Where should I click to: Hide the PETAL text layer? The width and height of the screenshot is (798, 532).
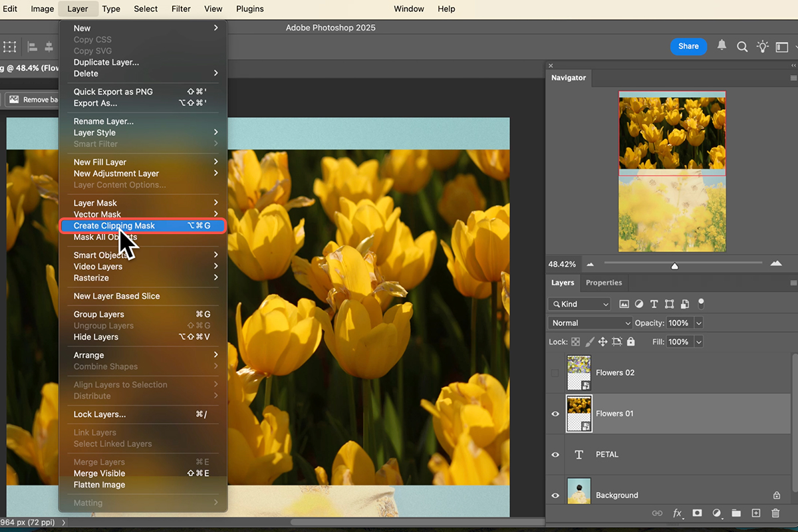coord(555,455)
